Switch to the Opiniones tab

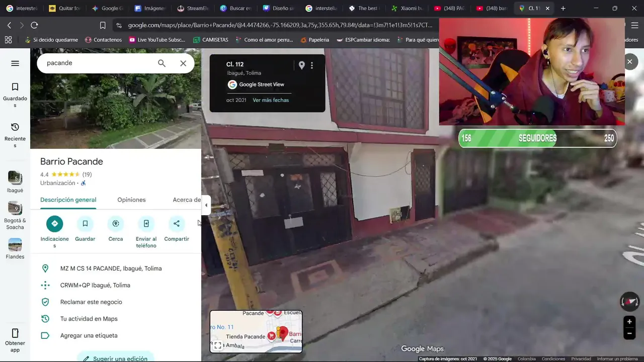click(x=131, y=200)
